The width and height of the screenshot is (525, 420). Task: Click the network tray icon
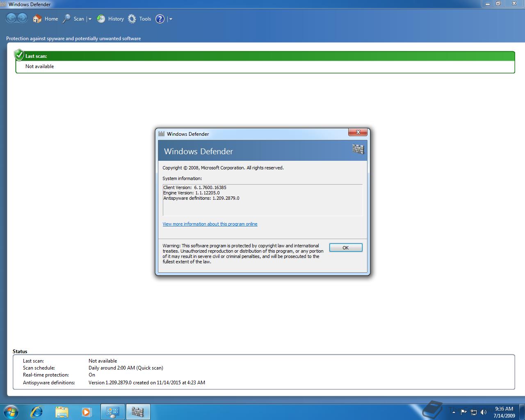click(474, 412)
